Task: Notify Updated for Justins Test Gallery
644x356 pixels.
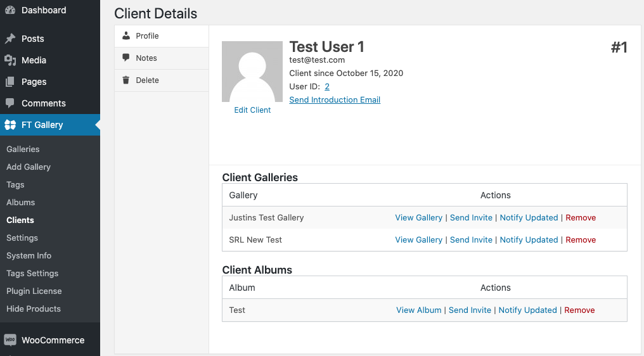Action: 529,218
